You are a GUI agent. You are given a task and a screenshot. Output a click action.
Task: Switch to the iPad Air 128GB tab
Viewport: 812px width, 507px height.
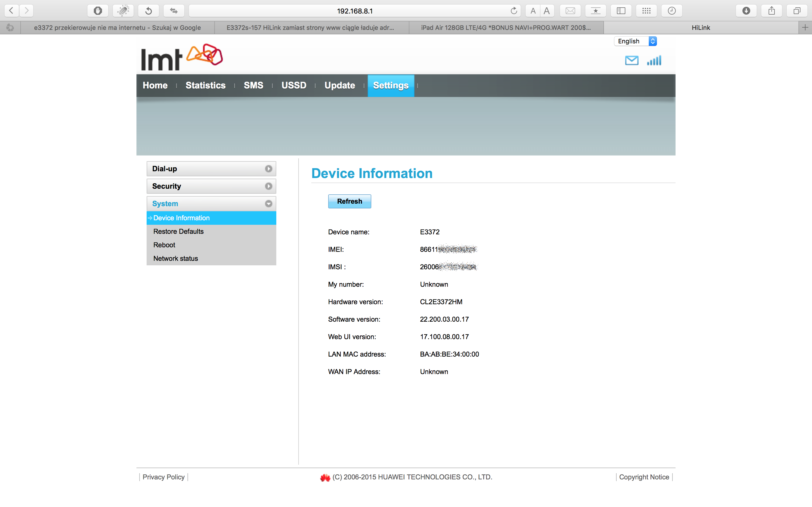pyautogui.click(x=506, y=28)
